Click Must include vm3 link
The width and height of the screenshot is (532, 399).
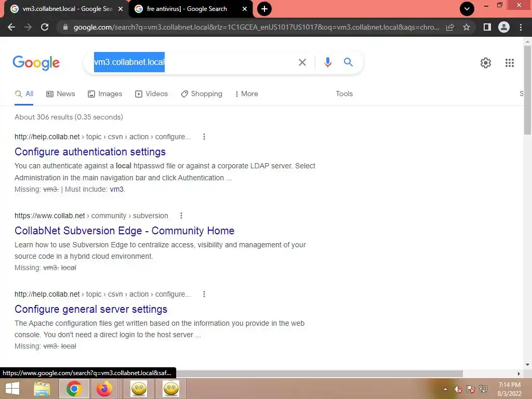[117, 189]
